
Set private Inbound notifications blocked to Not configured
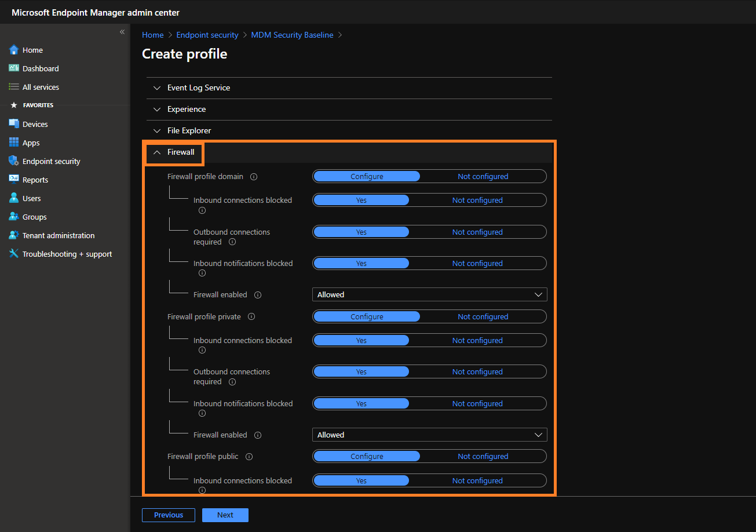pyautogui.click(x=477, y=403)
